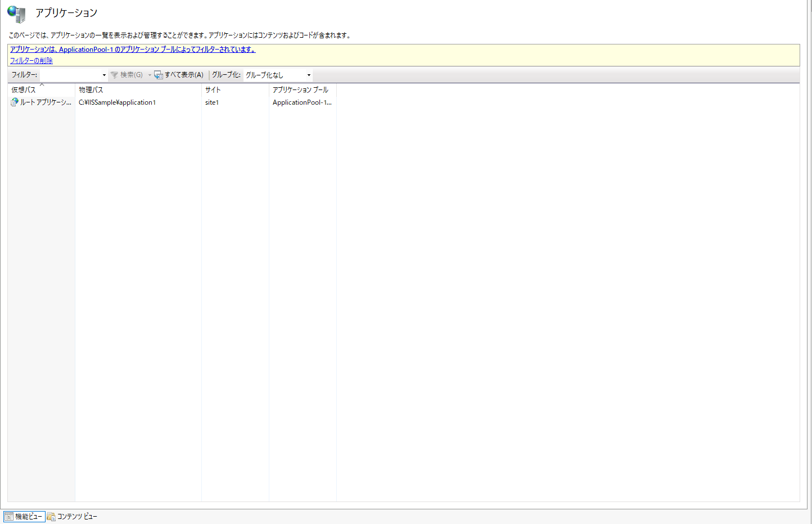The image size is (812, 524).
Task: Focus the フィルター text input field
Action: click(70, 75)
